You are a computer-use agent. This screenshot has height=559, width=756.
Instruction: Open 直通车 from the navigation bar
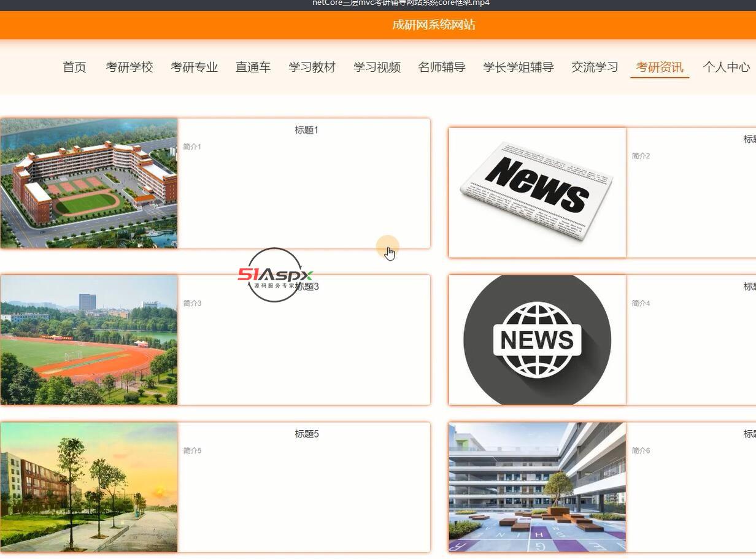pyautogui.click(x=253, y=67)
